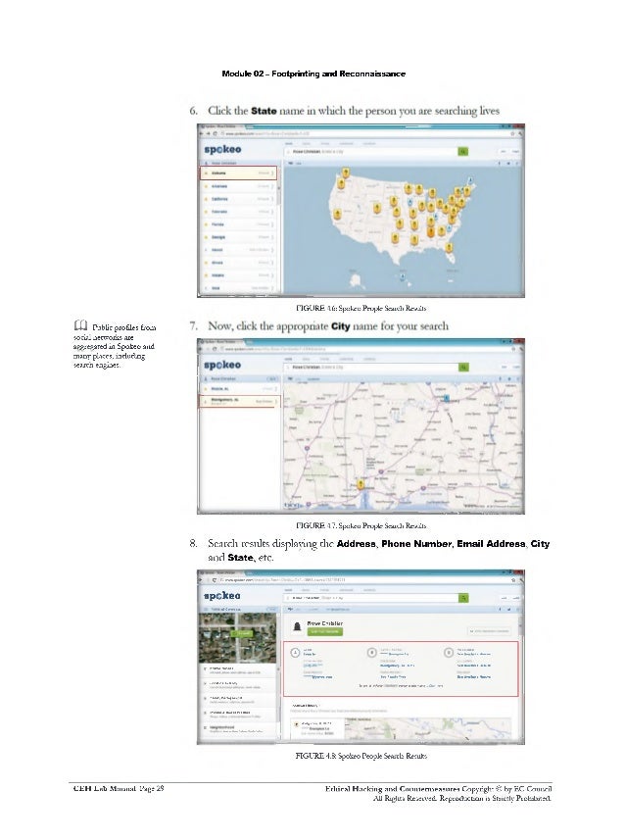Click the Spokeo logo in Figure 4.7
The height and width of the screenshot is (840, 625).
point(222,365)
